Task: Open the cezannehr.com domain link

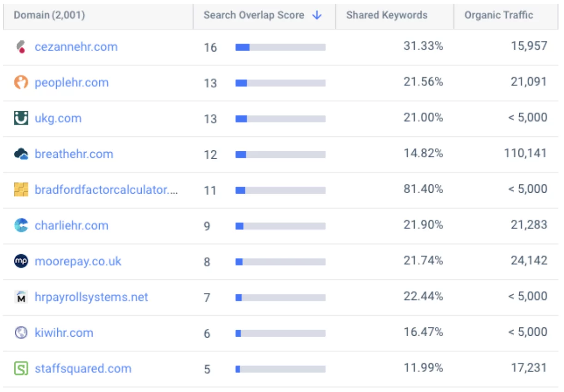Action: tap(76, 47)
